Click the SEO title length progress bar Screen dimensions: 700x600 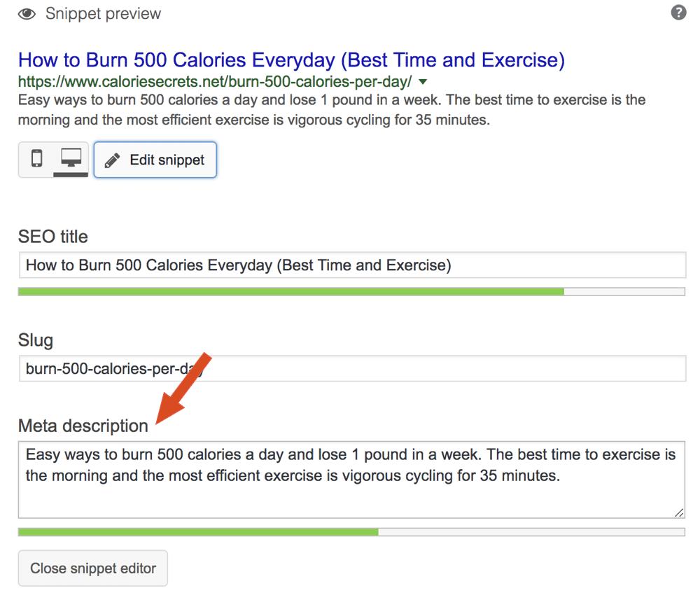point(351,291)
